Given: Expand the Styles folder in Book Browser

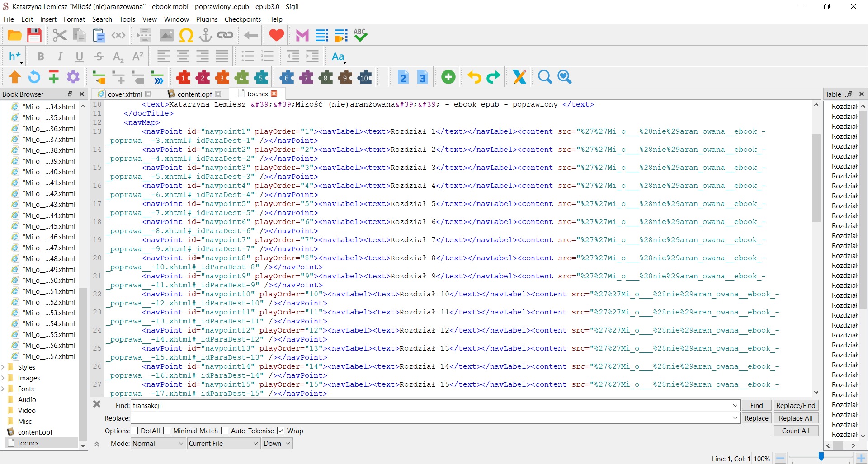Looking at the screenshot, I should pos(4,367).
